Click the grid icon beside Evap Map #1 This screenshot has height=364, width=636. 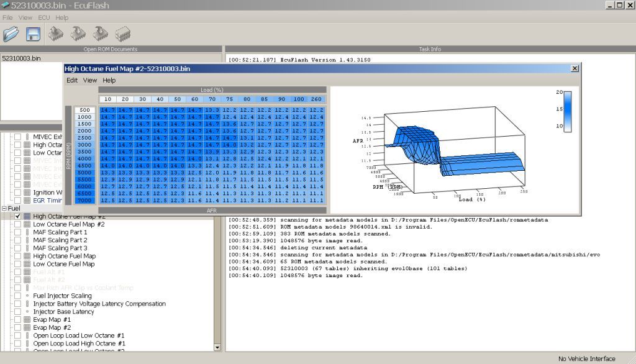tap(27, 319)
